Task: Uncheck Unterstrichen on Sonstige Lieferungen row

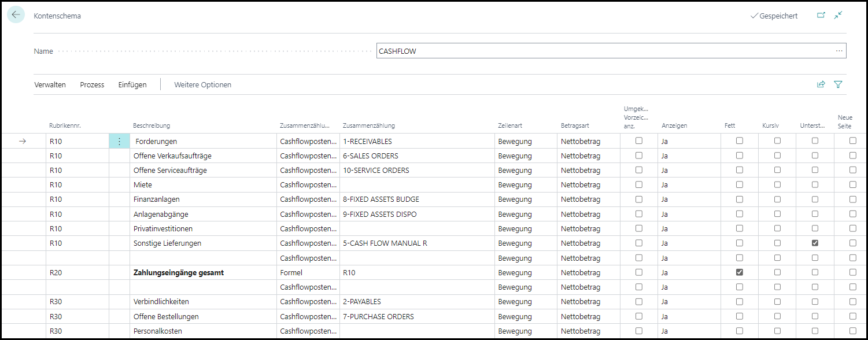Action: coord(815,243)
